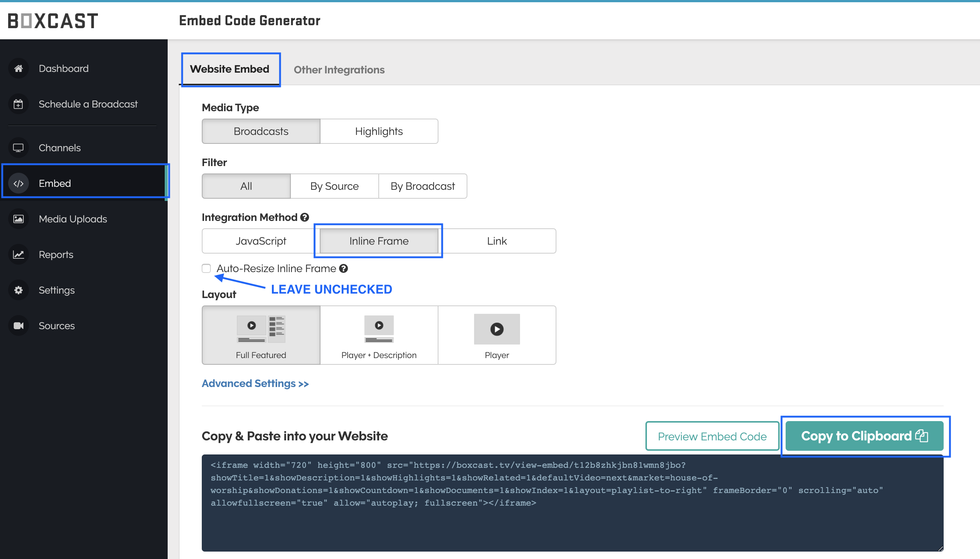
Task: Switch to the Other Integrations tab
Action: click(x=339, y=69)
